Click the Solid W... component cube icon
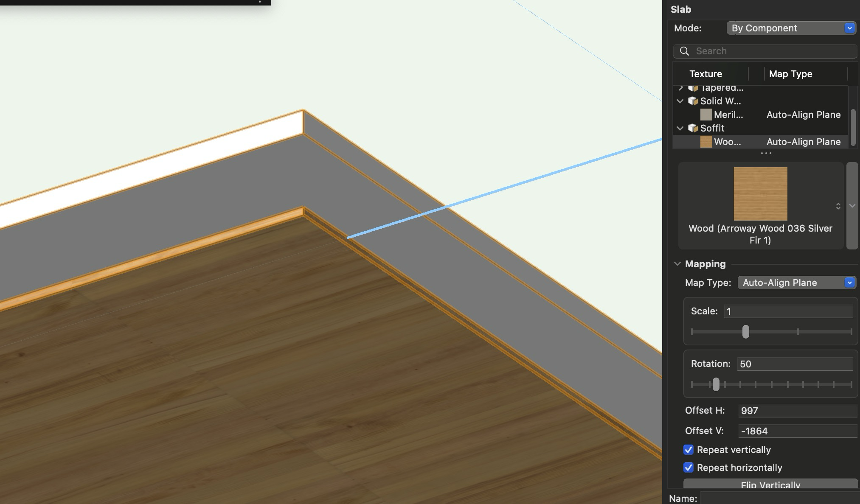Image resolution: width=860 pixels, height=504 pixels. tap(693, 101)
